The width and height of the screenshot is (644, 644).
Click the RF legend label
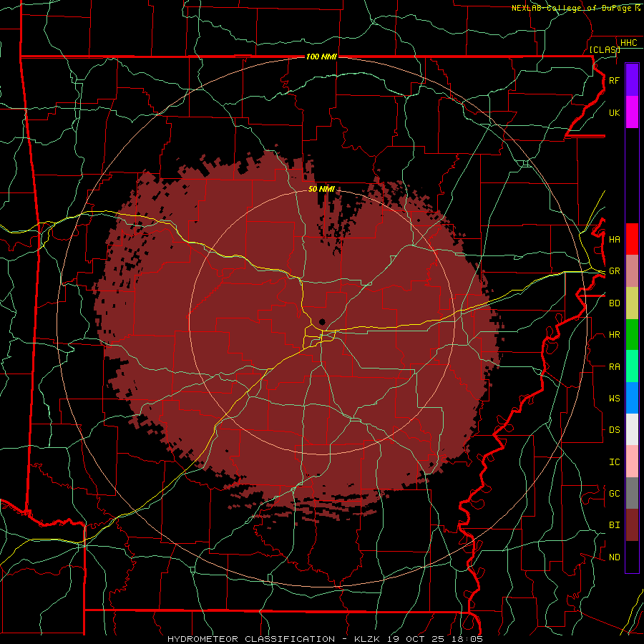pyautogui.click(x=614, y=80)
